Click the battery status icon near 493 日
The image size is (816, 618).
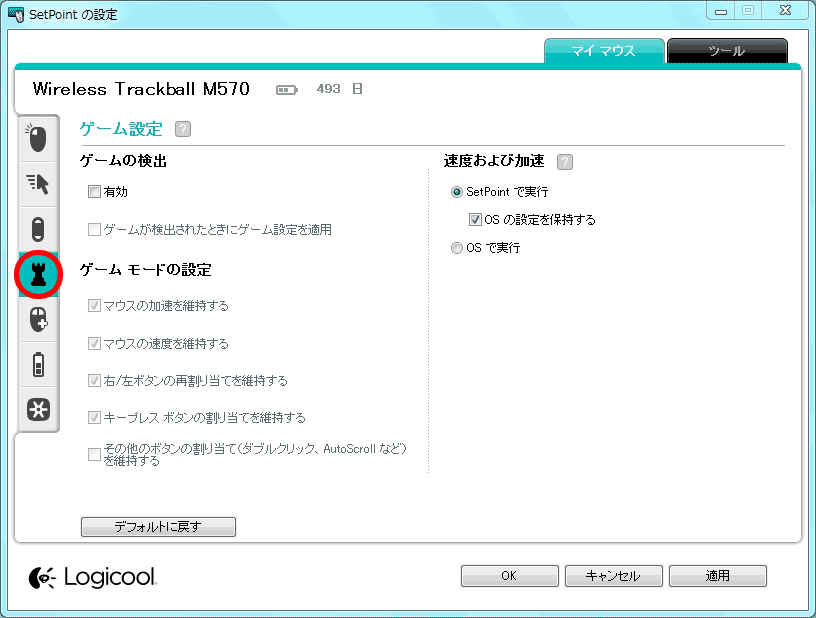point(288,90)
